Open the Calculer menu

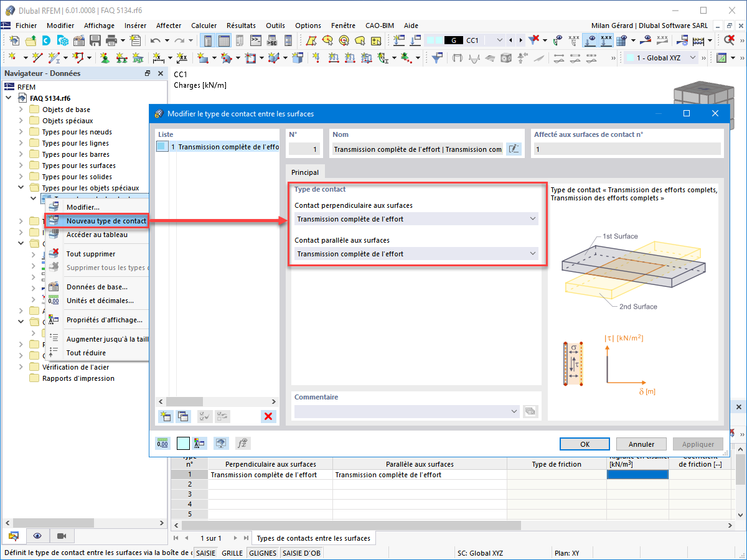coord(204,26)
